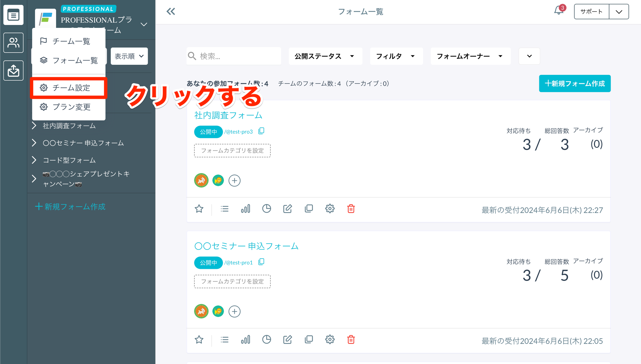Copy the /@test-pro3 form URL

point(261,131)
